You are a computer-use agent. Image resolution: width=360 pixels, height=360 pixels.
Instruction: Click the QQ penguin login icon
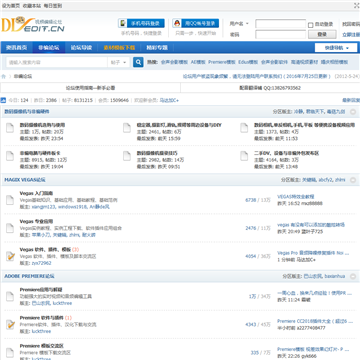177,23
